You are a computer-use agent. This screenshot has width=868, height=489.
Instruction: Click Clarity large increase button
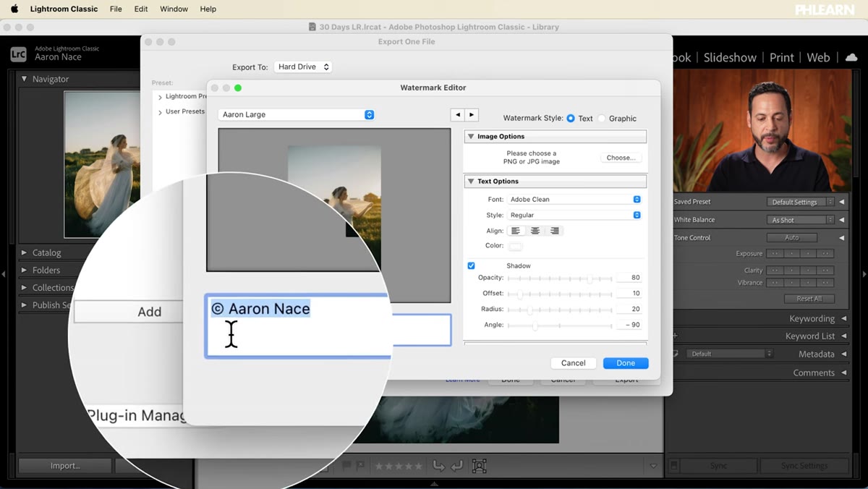[x=825, y=271]
